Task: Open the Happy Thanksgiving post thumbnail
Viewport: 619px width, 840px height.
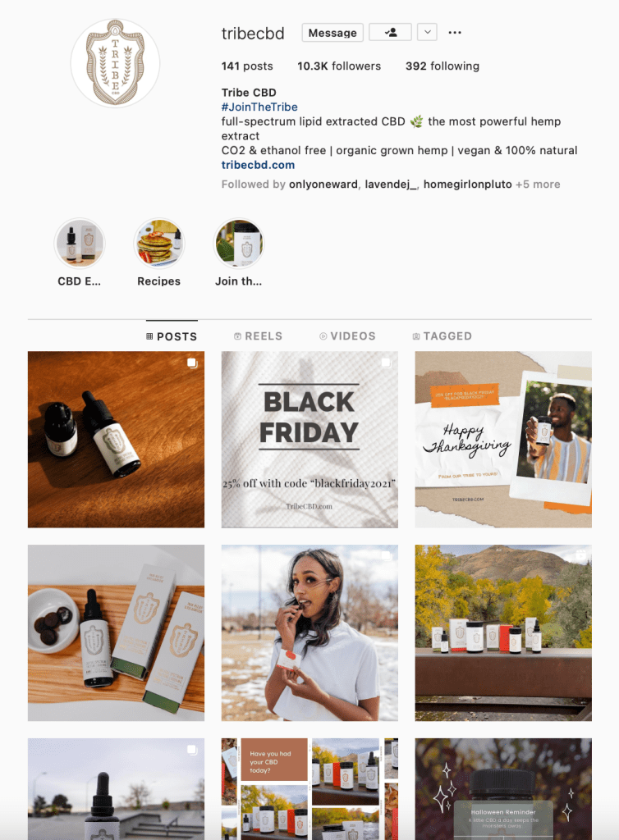Action: 503,440
